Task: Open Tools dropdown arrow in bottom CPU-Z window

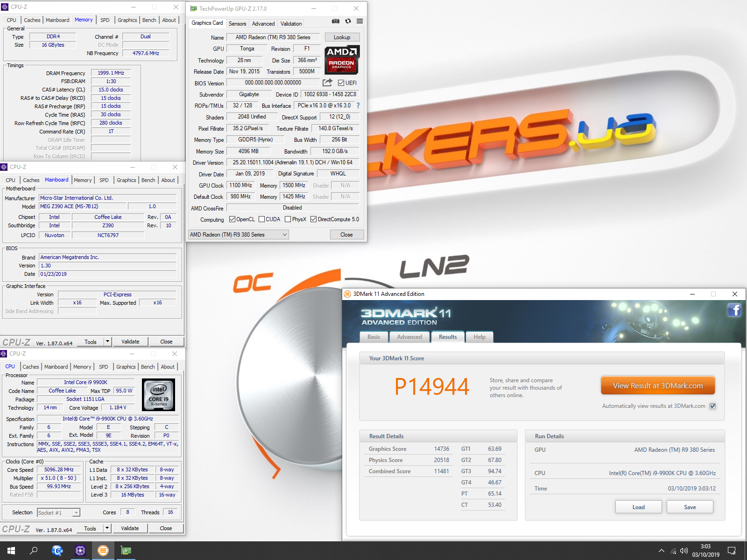Action: click(107, 528)
